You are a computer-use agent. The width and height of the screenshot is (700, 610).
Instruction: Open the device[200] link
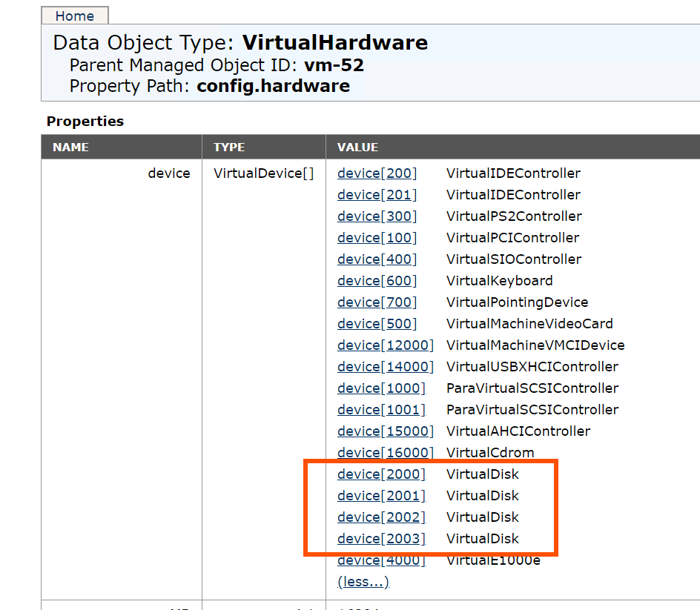click(377, 173)
